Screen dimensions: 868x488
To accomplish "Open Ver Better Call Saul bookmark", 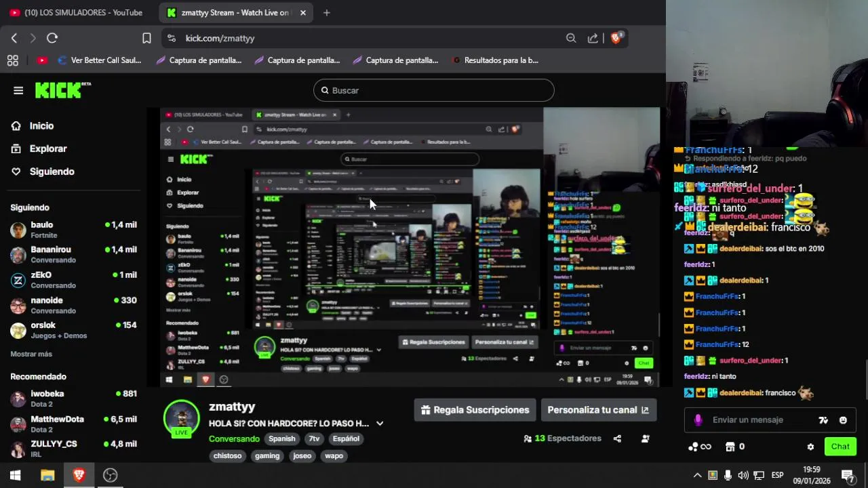I will point(99,60).
